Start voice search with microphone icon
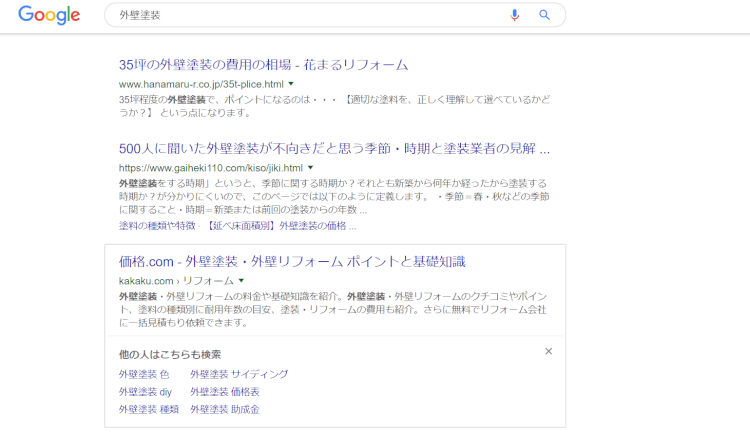The width and height of the screenshot is (750, 433). point(514,15)
